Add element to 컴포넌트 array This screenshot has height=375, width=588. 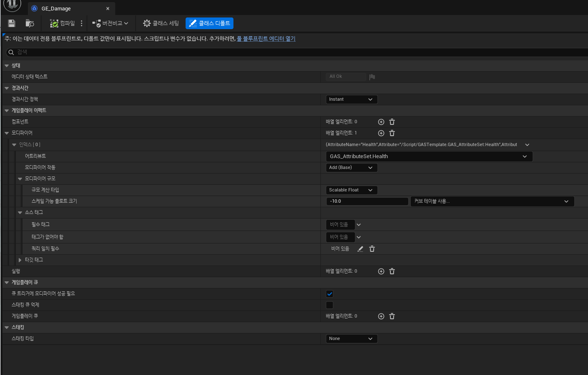381,122
